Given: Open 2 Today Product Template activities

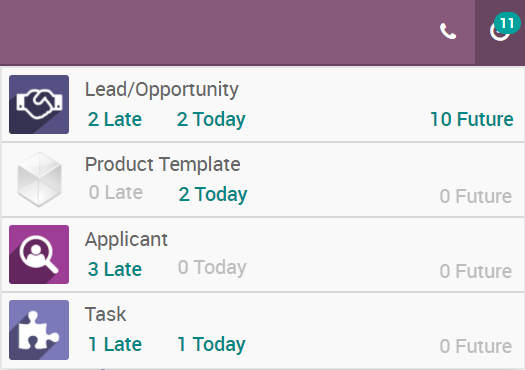Looking at the screenshot, I should point(213,195).
